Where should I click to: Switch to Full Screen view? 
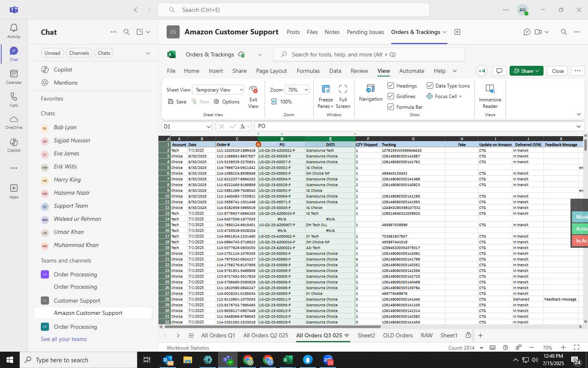(343, 97)
